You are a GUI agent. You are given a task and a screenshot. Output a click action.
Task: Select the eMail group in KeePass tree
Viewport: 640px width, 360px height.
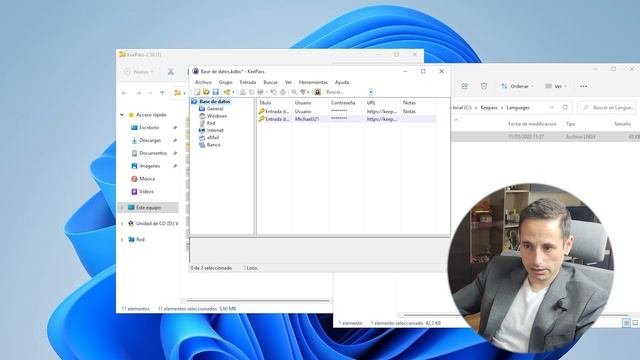[213, 138]
